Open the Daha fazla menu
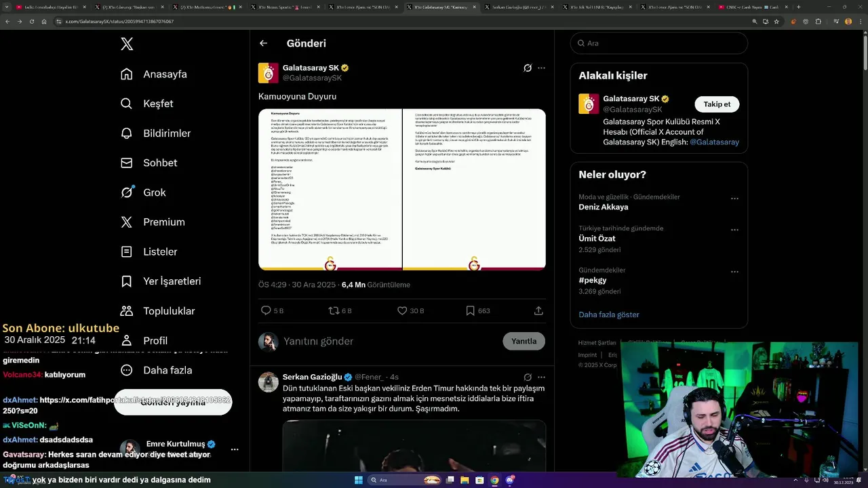868x488 pixels. coord(156,370)
